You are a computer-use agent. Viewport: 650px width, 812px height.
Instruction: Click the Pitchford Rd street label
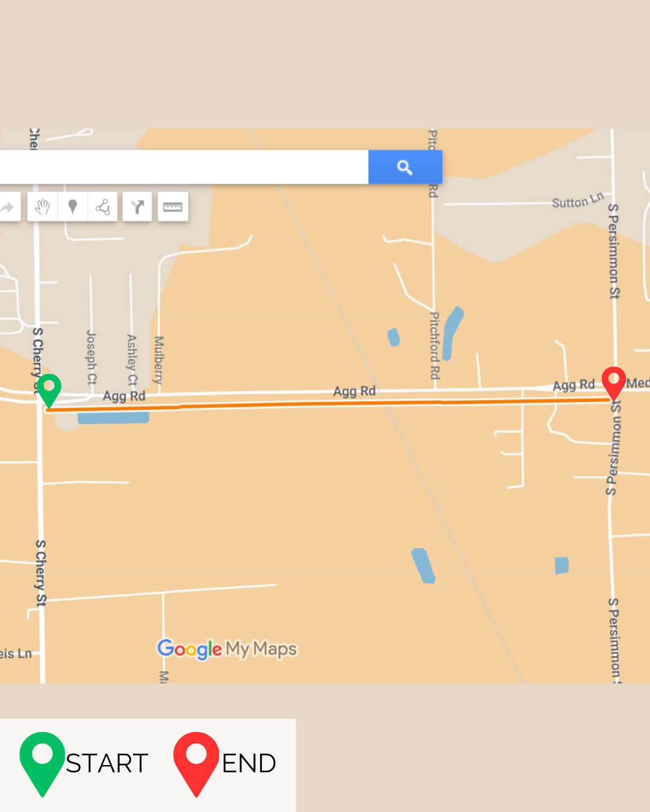(435, 346)
